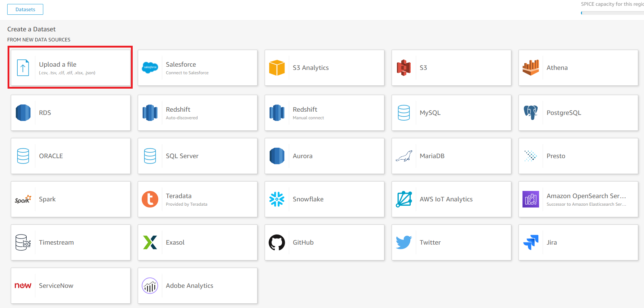Click the SPICE capacity progress bar
This screenshot has width=644, height=308.
(612, 13)
